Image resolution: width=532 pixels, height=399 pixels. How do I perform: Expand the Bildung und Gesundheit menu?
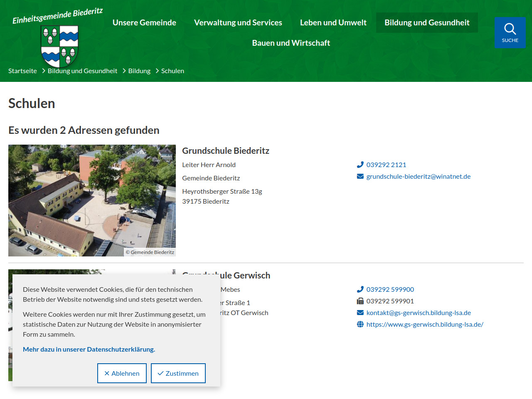pos(427,22)
